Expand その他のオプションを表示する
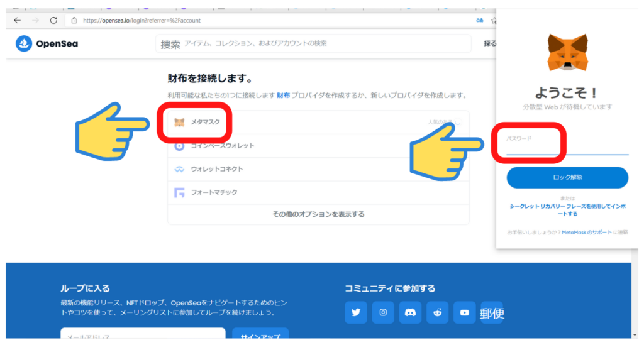 point(318,214)
